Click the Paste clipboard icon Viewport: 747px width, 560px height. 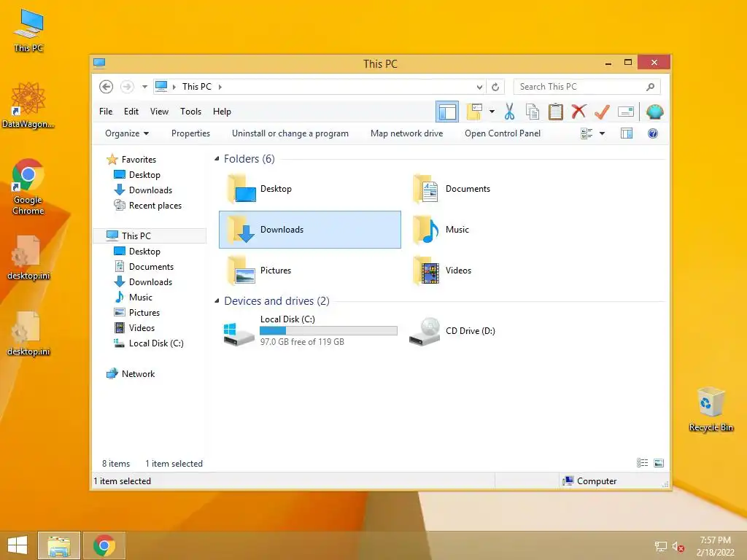coord(555,112)
